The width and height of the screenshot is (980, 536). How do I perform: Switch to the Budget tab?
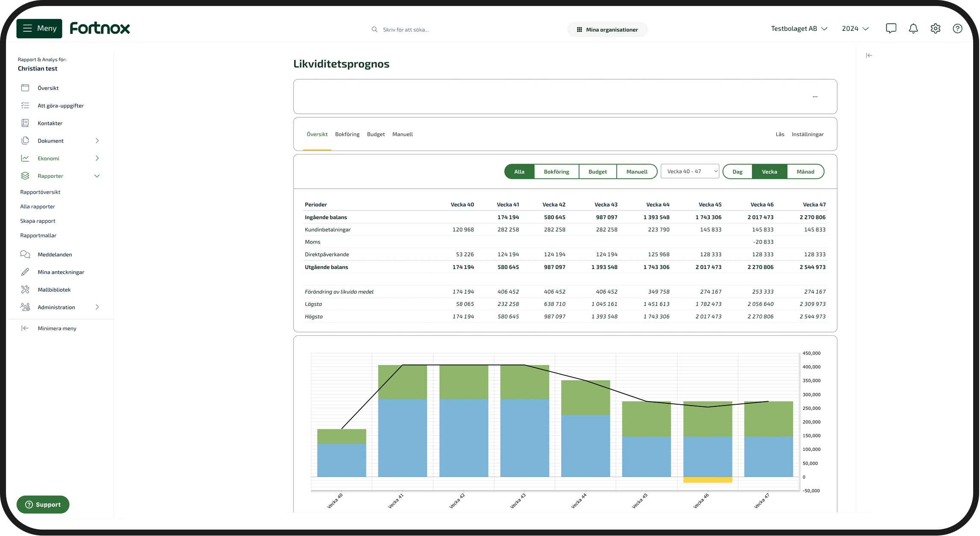point(376,134)
